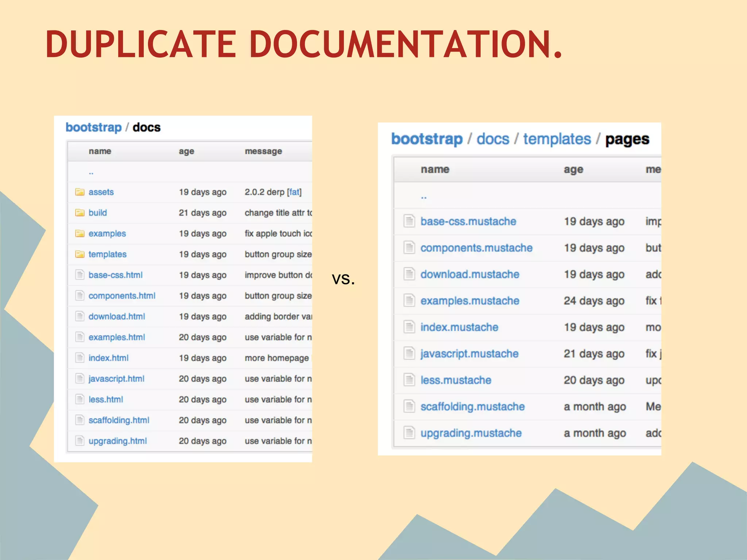
Task: Open examples.mustache file
Action: click(x=470, y=301)
